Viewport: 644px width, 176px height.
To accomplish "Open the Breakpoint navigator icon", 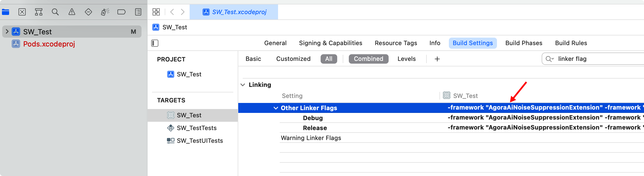I will pyautogui.click(x=121, y=12).
